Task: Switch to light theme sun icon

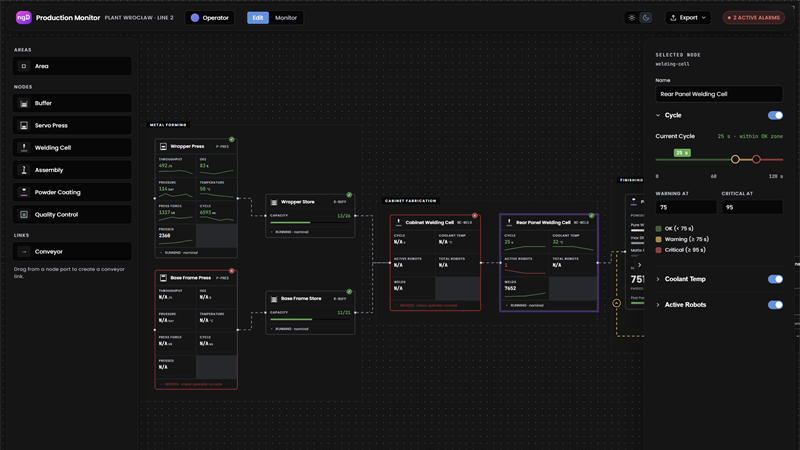Action: point(632,17)
